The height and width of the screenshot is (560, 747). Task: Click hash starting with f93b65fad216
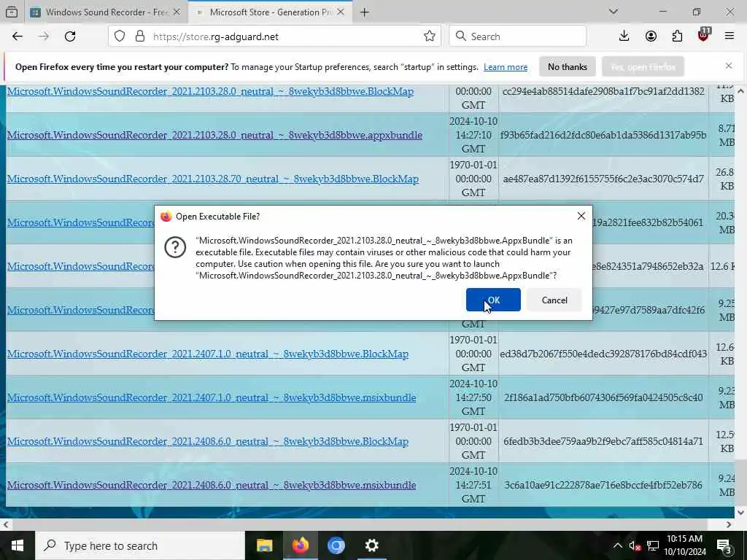603,135
